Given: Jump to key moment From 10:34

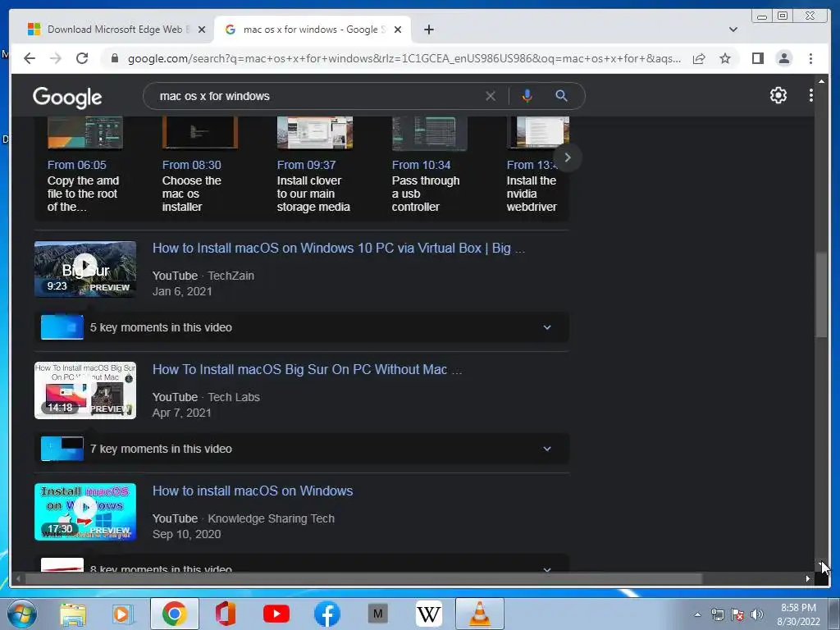Looking at the screenshot, I should click(421, 165).
